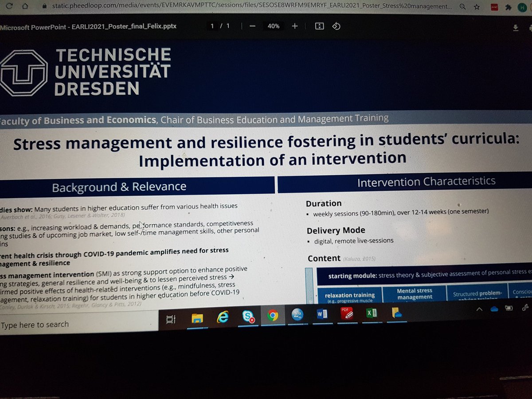
Task: Open Task View from the taskbar
Action: point(171,319)
